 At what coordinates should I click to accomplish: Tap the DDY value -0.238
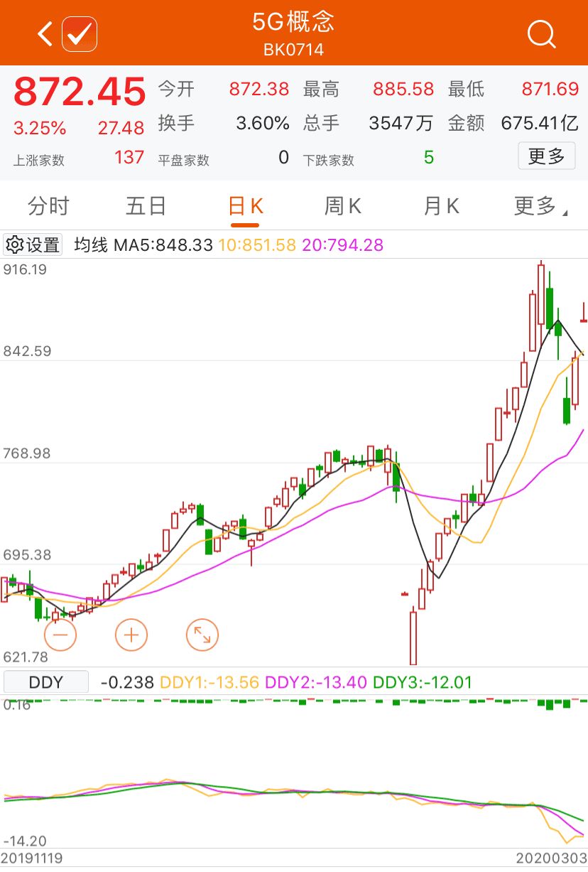pos(127,682)
